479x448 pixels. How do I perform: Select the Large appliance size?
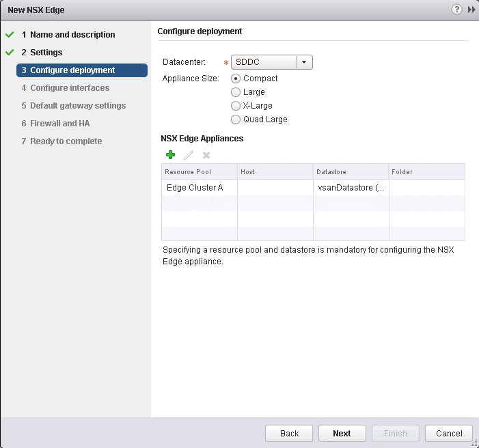(236, 92)
